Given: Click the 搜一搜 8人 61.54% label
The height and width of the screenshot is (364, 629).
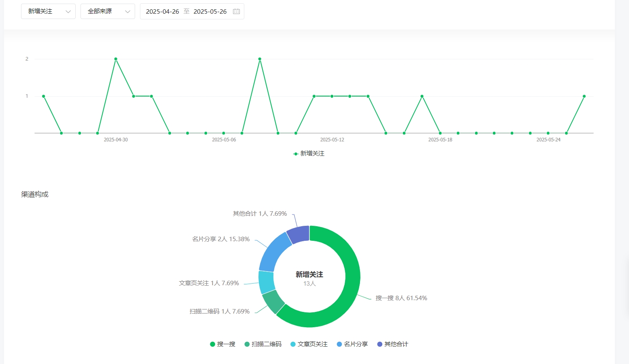Looking at the screenshot, I should (401, 298).
